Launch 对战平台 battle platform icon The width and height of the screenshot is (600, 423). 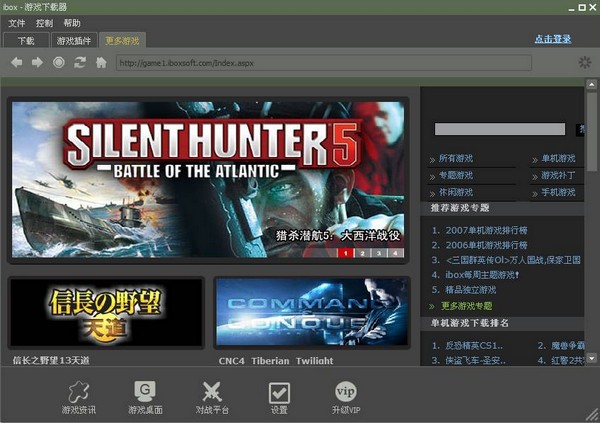212,397
